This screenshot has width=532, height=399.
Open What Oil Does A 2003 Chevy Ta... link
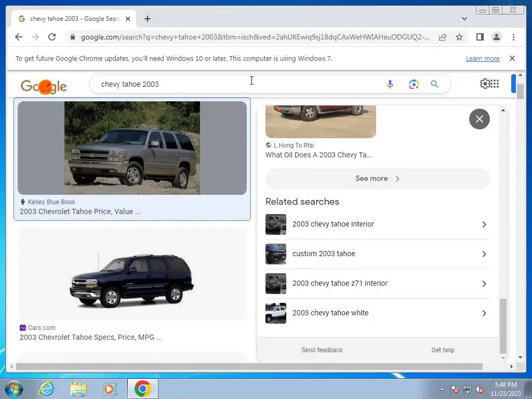click(x=318, y=155)
